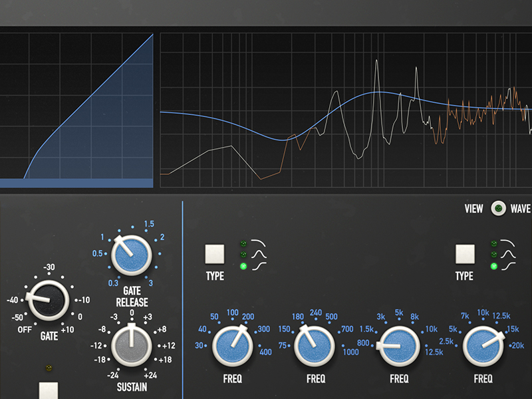Click the amber LED below the GATE knob
This screenshot has height=399, width=532.
pyautogui.click(x=48, y=368)
